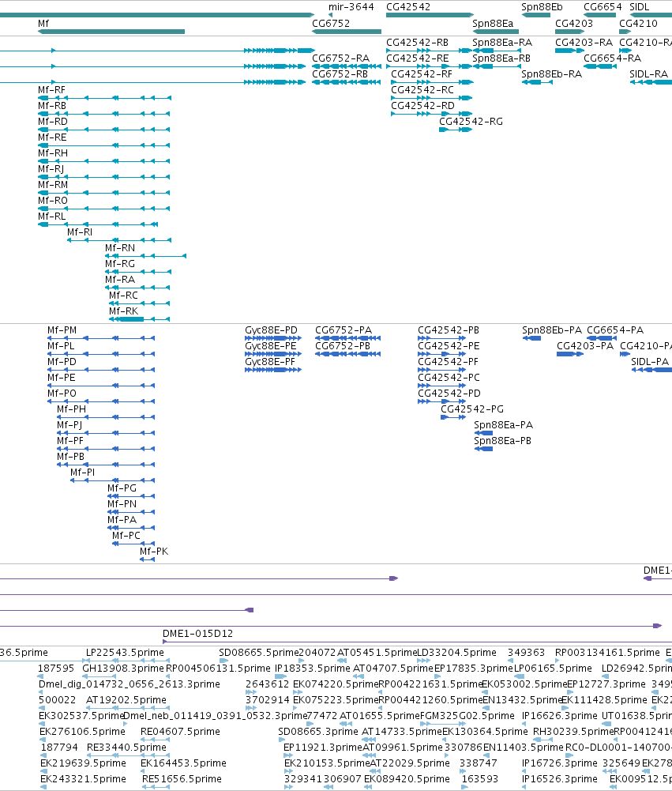Viewport: 672px width, 791px height.
Task: Select the Mf-RB transcript label
Action: click(52, 105)
